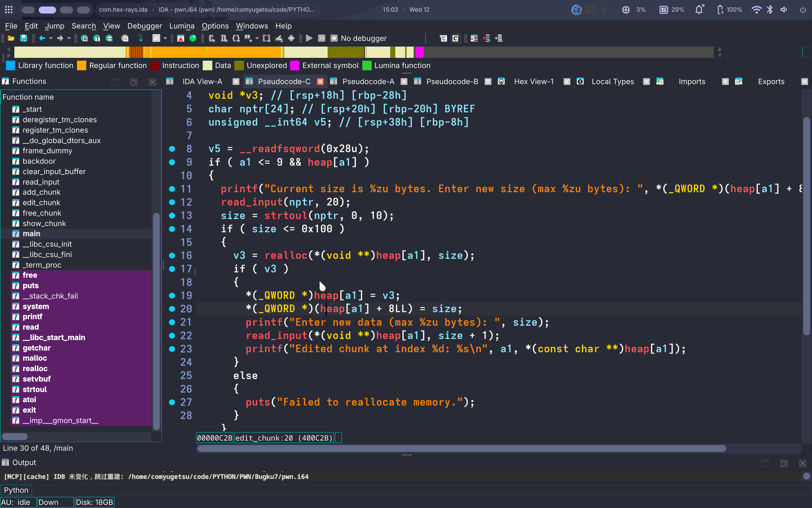Click the D-plus toolbar icon

(x=224, y=38)
